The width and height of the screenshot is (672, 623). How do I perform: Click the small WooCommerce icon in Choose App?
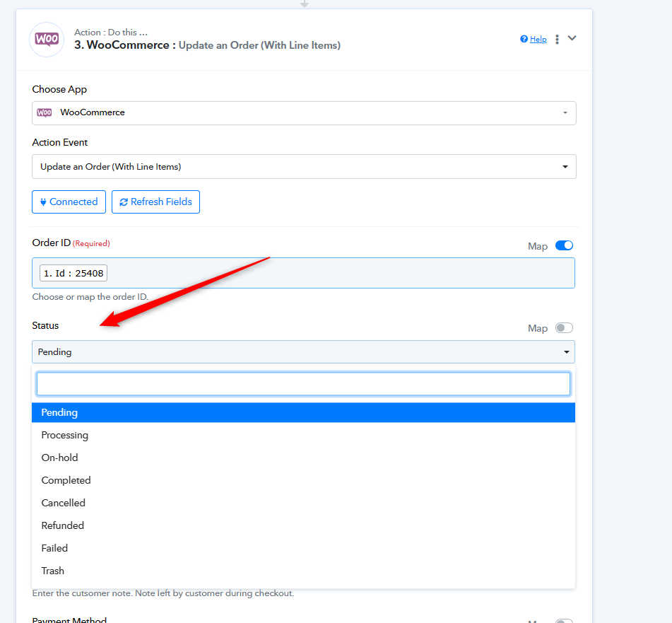(x=45, y=112)
